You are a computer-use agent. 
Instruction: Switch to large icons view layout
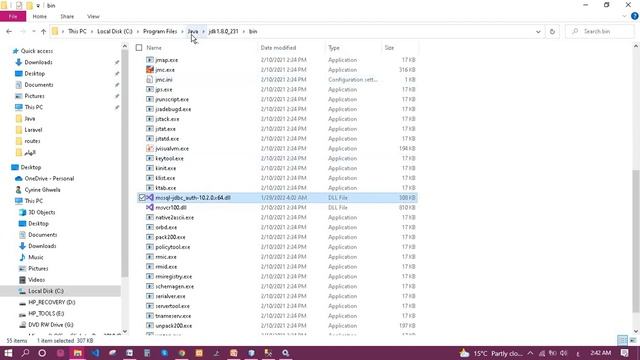633,340
